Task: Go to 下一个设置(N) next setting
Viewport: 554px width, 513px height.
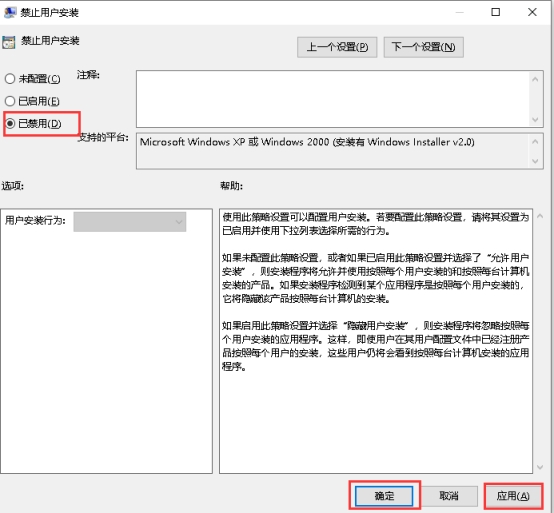Action: tap(424, 47)
